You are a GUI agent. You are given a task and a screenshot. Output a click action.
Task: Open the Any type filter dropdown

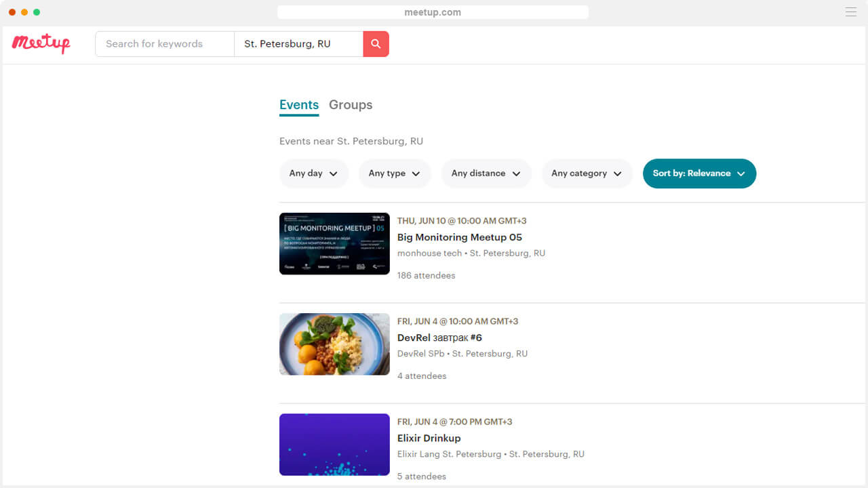(x=394, y=174)
